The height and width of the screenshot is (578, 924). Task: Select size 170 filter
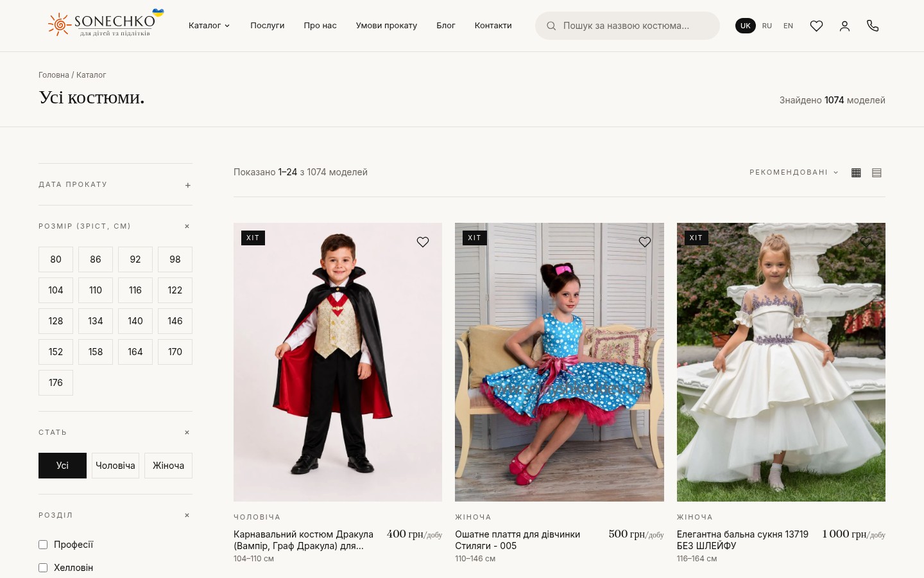[x=175, y=352]
